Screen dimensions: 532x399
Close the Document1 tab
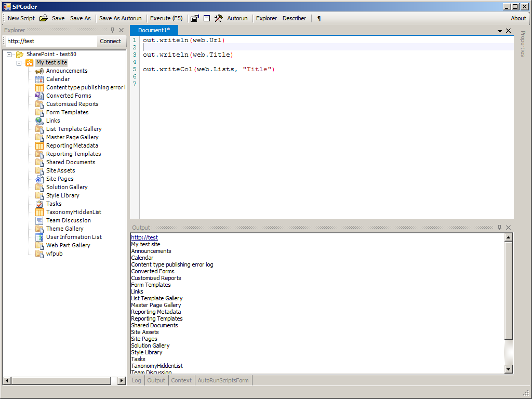(508, 31)
